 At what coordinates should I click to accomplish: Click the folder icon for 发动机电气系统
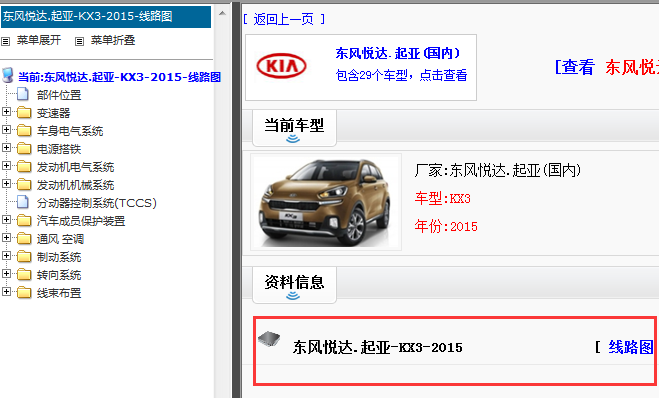pos(24,167)
